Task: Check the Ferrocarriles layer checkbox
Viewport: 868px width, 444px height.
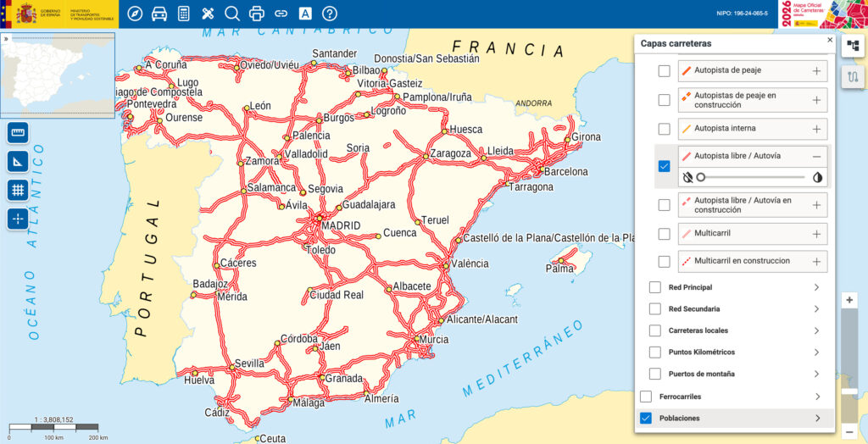Action: tap(646, 397)
